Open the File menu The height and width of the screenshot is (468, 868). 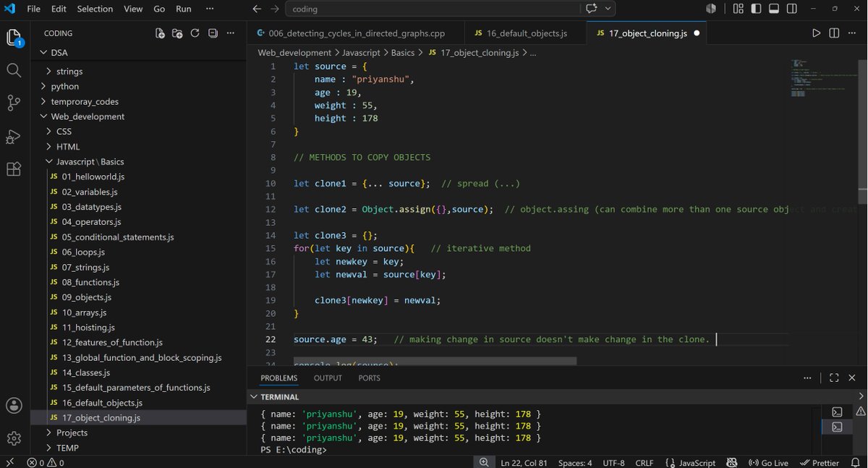(x=33, y=9)
